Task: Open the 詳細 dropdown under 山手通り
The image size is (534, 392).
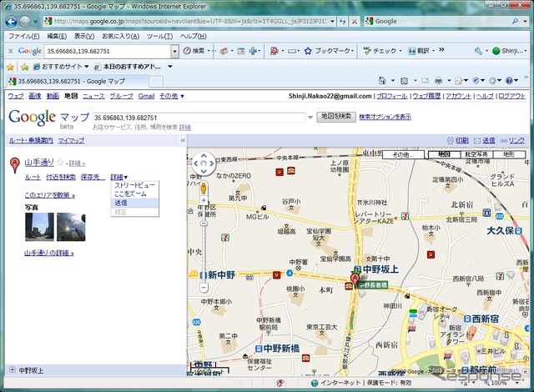Action: pos(118,178)
